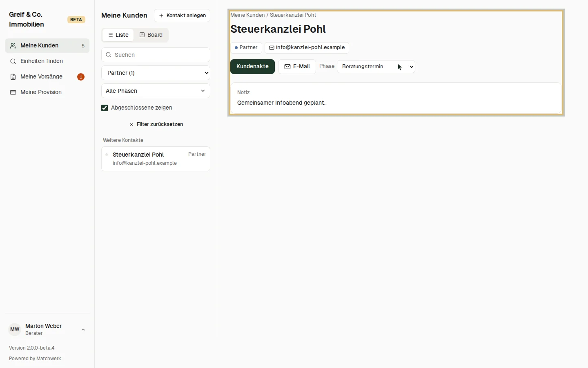Viewport: 588px width, 368px height.
Task: Click the note text Gemeinsamer Infoabend geplant
Action: [281, 103]
